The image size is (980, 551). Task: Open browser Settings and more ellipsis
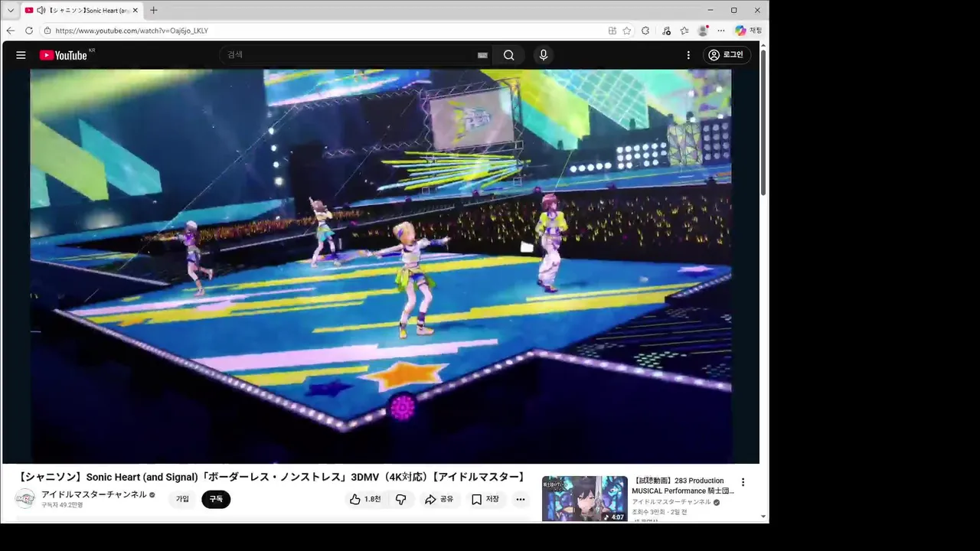(721, 31)
